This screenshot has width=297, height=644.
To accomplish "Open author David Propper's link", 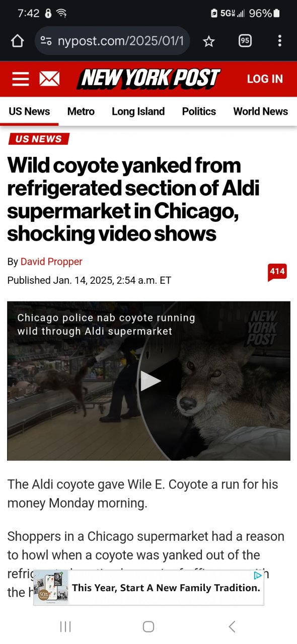I will pyautogui.click(x=51, y=262).
